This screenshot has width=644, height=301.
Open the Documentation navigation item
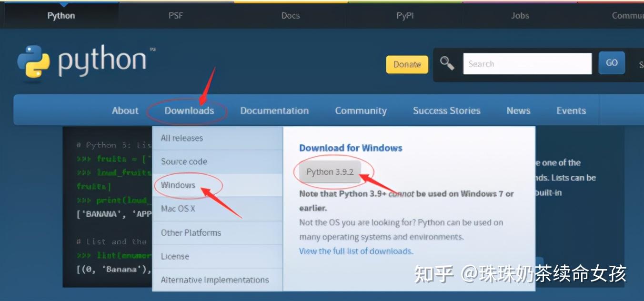coord(274,110)
